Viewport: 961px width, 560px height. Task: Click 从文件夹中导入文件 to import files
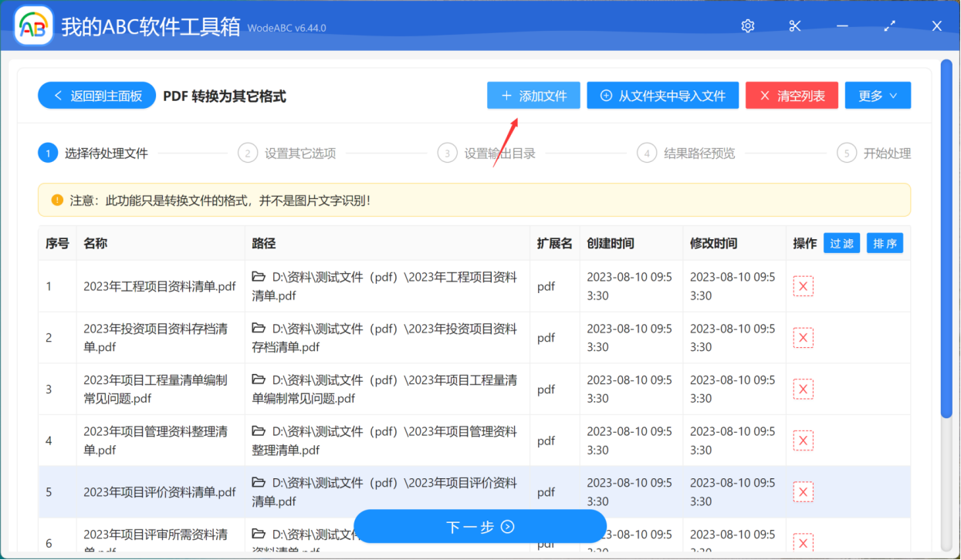tap(662, 95)
